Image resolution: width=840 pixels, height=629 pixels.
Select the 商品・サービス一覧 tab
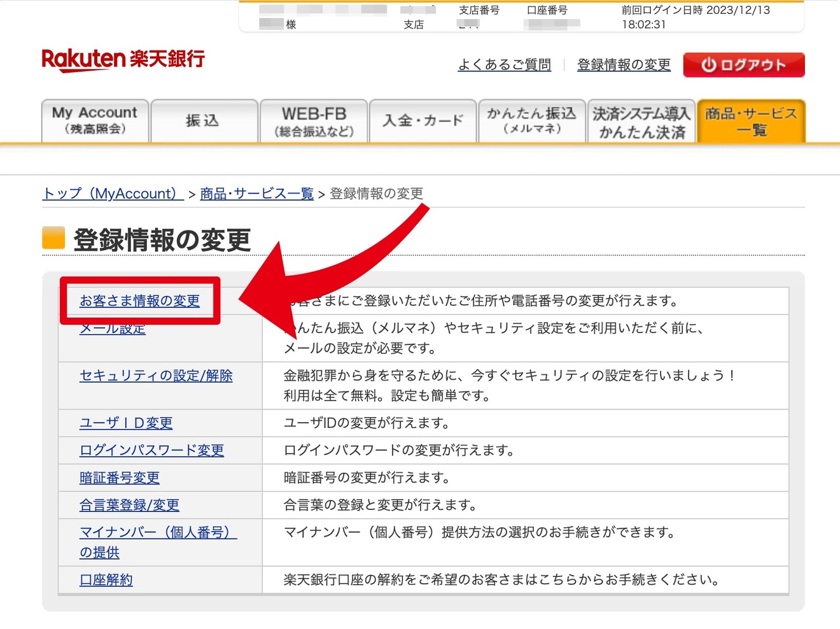coord(751,120)
